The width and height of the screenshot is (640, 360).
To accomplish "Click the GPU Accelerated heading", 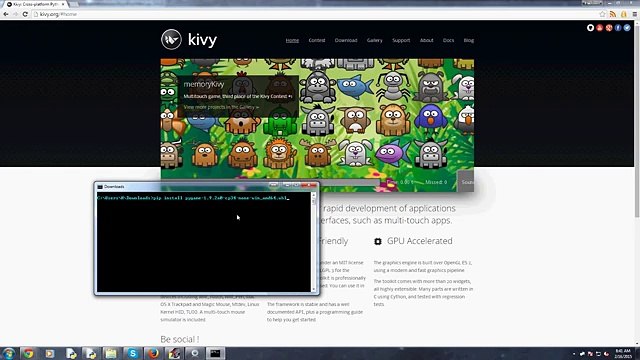I will point(420,241).
